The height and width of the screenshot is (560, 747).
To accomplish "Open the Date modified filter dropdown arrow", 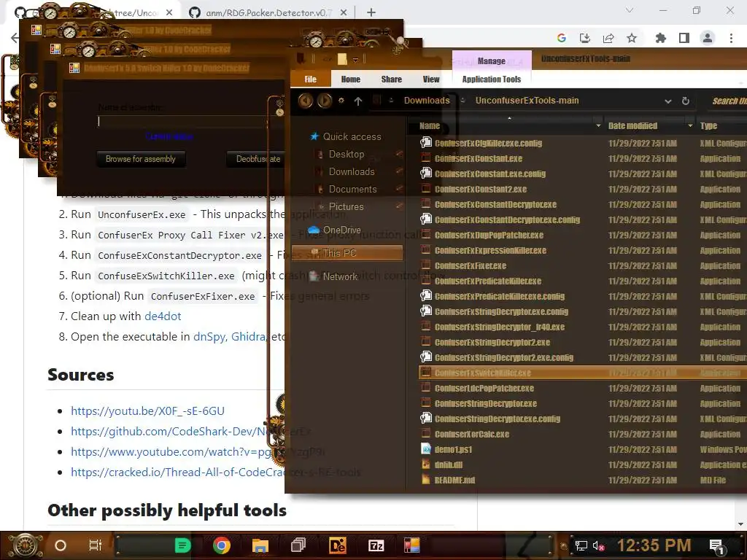I will (x=690, y=125).
